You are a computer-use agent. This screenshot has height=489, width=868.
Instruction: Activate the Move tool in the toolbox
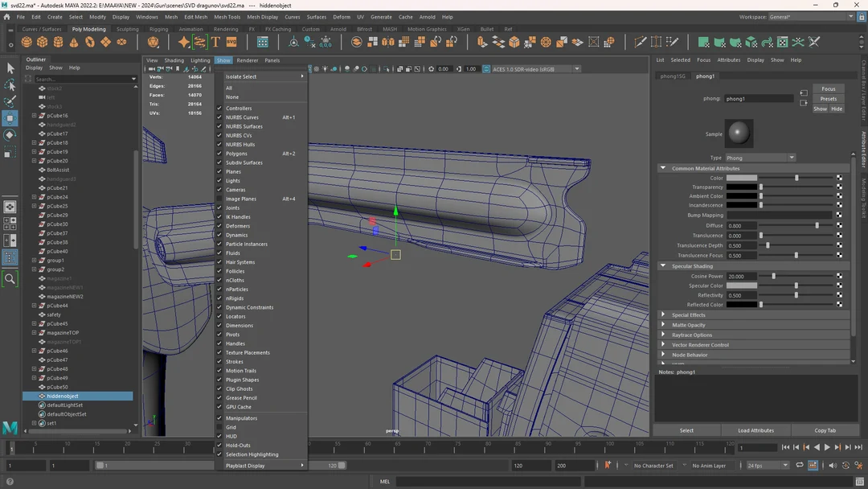coord(10,119)
